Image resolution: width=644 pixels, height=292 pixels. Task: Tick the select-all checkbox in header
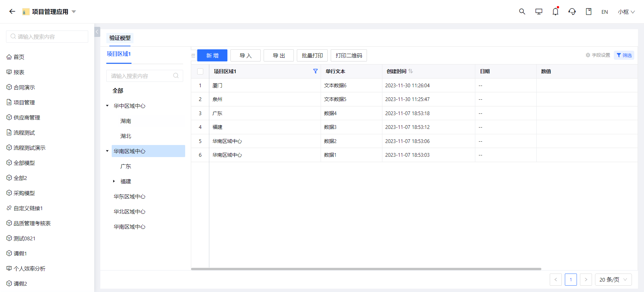(200, 71)
